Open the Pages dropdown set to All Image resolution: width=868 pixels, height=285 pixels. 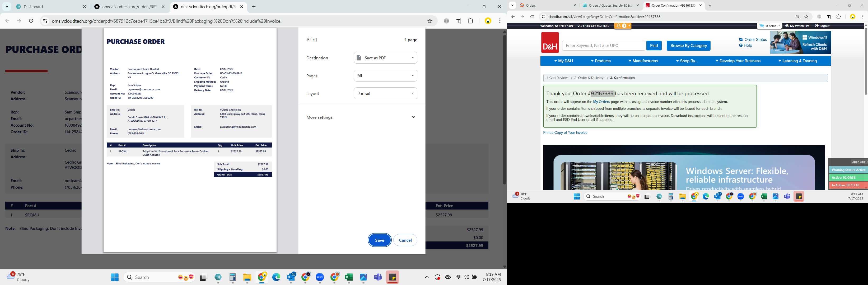(385, 75)
